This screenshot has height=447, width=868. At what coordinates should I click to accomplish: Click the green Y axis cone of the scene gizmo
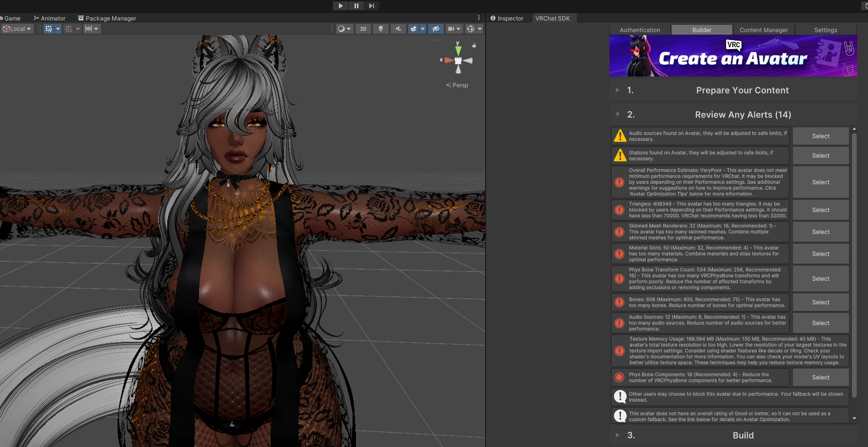458,50
